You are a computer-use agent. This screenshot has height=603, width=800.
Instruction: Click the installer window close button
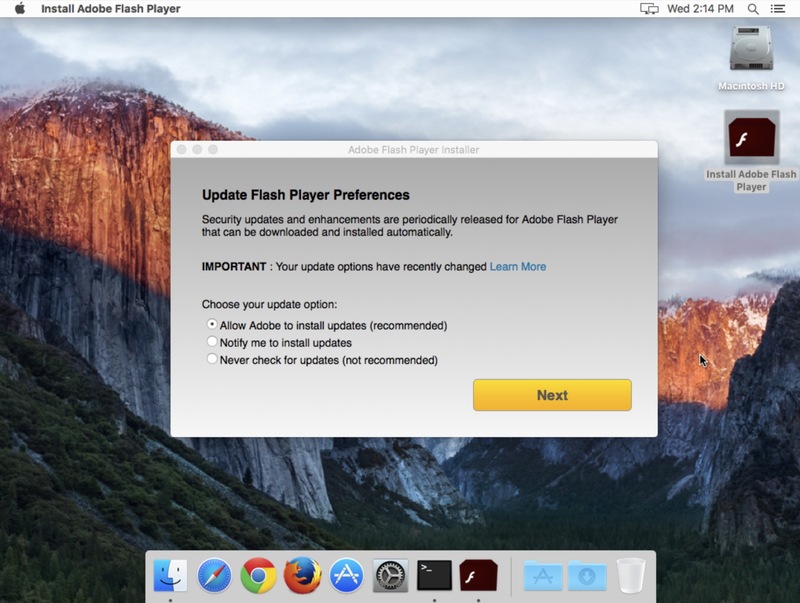181,149
